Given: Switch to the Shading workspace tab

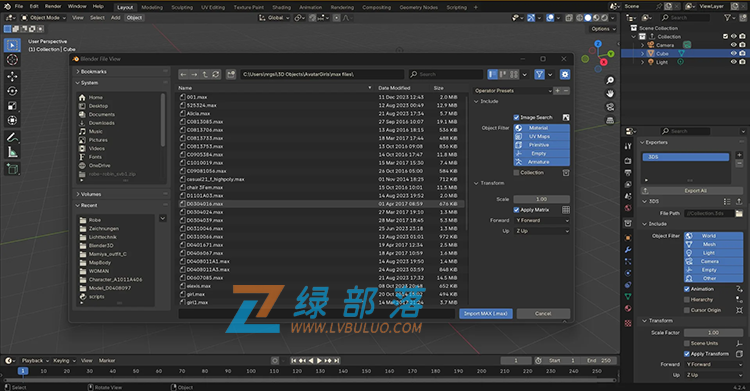Looking at the screenshot, I should (x=281, y=7).
